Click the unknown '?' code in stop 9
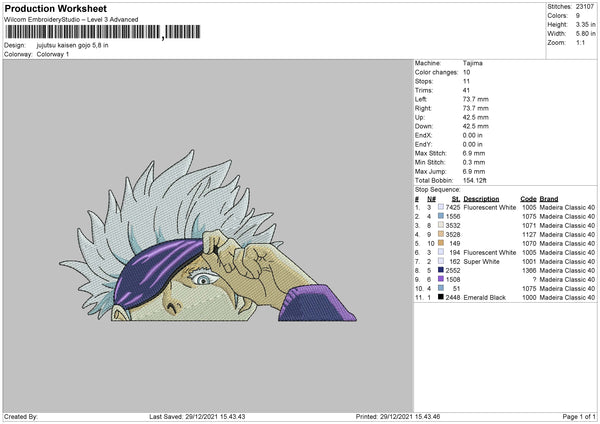Image resolution: width=600 pixels, height=424 pixels. (x=534, y=280)
